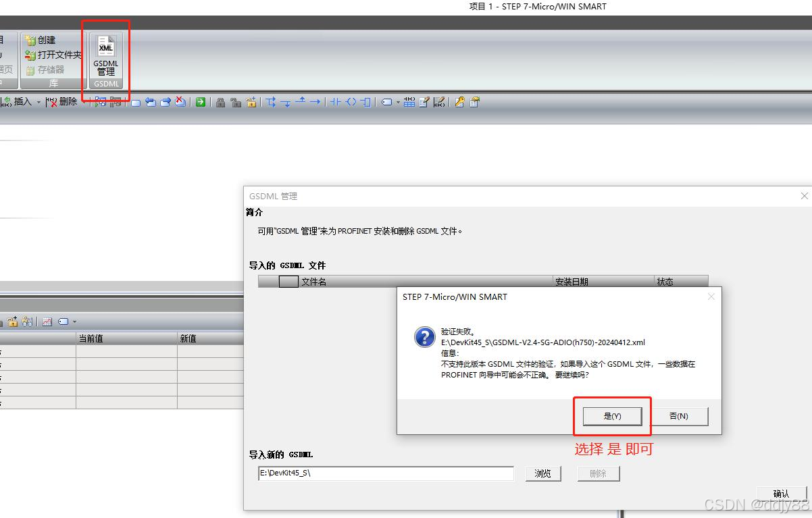Click the green go-to-network arrow icon
Viewport: 812px width, 518px height.
pos(201,102)
